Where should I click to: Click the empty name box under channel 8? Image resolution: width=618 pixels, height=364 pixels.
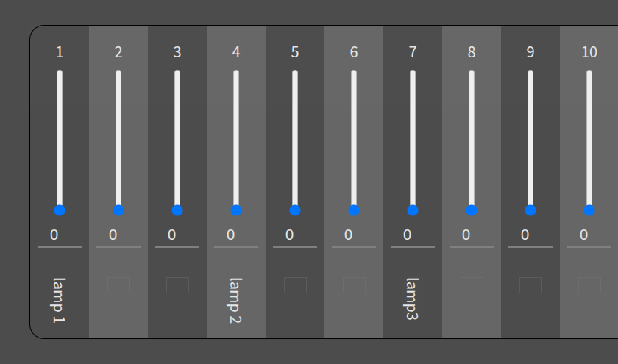(x=472, y=285)
